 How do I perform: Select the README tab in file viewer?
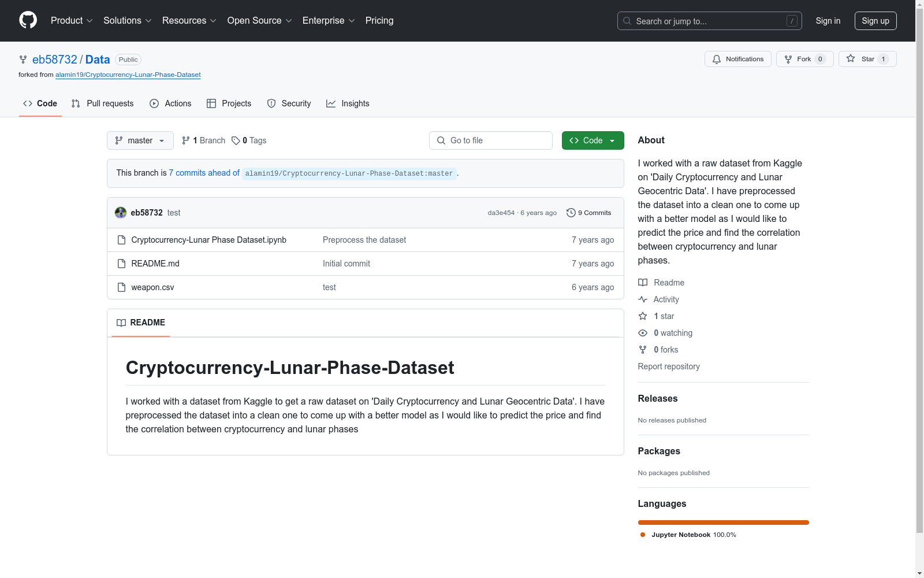141,323
